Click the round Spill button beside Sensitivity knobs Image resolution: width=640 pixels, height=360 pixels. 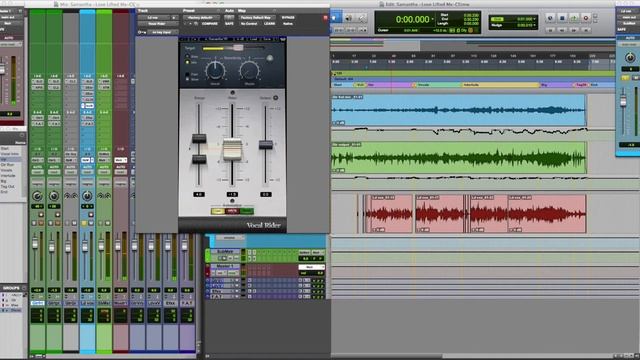[x=270, y=58]
